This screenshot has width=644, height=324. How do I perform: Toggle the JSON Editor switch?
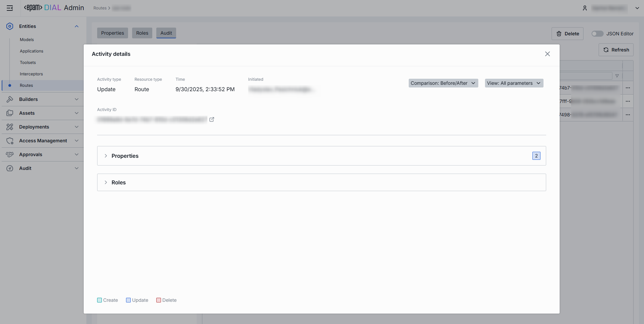[x=597, y=34]
